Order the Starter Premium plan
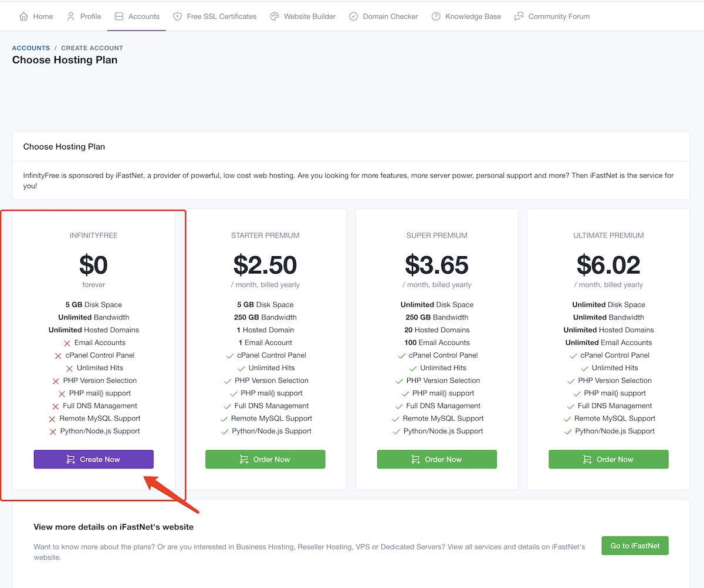The image size is (704, 588). (x=265, y=460)
